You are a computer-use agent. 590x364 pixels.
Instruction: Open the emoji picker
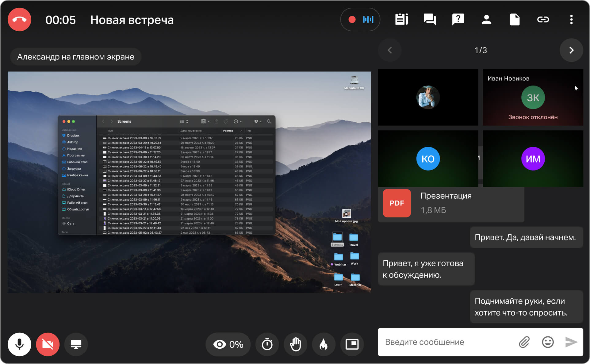(548, 342)
